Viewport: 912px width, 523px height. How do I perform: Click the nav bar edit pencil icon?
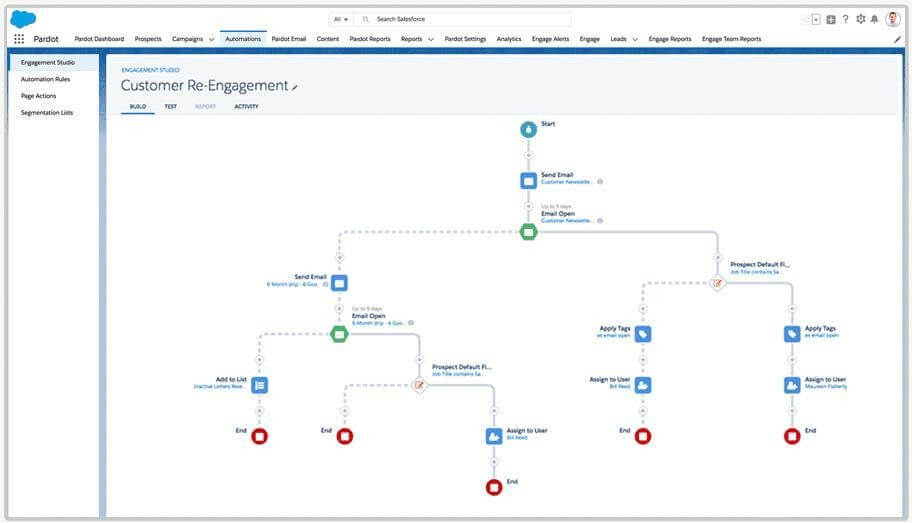click(x=897, y=40)
